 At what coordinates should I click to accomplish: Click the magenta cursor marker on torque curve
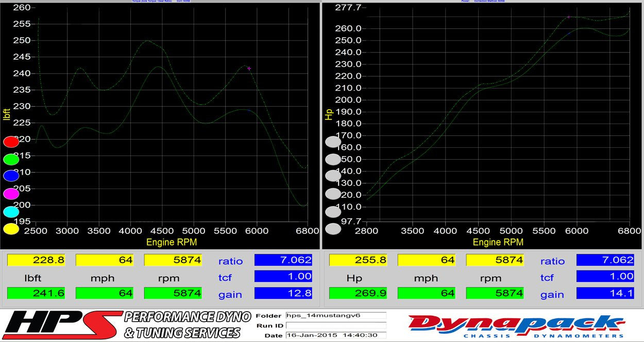click(x=249, y=68)
